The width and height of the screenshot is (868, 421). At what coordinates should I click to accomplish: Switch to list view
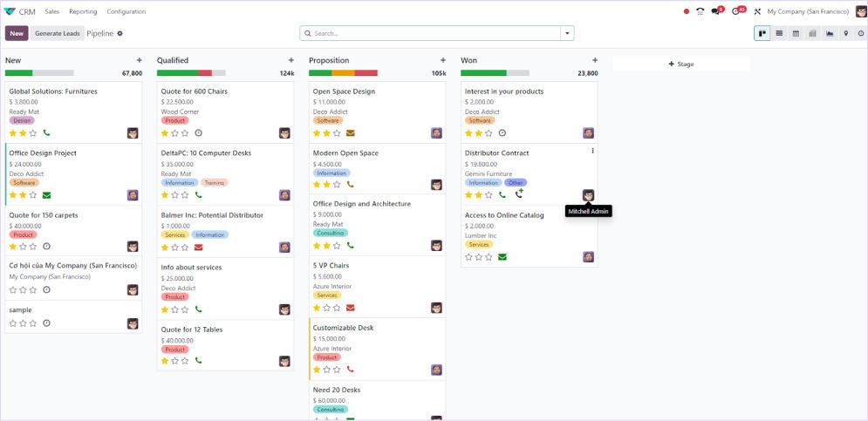[779, 33]
